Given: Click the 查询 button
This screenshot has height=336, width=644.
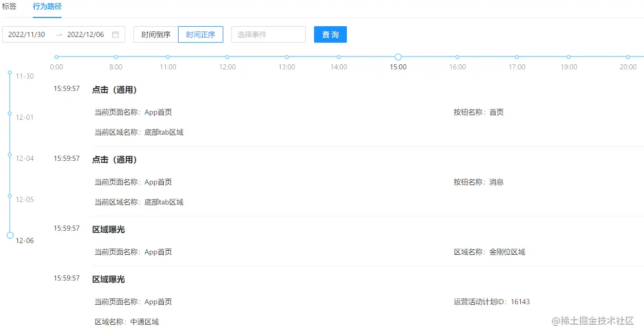Looking at the screenshot, I should pyautogui.click(x=330, y=34).
